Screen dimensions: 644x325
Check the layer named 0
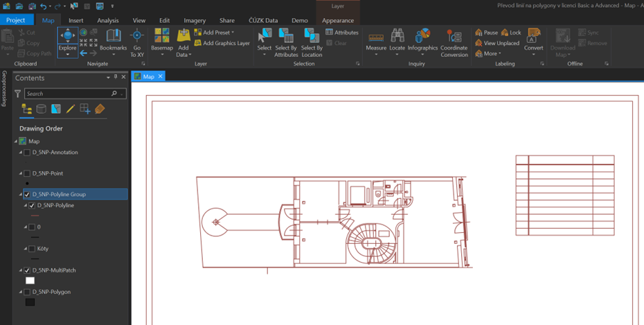click(x=32, y=227)
